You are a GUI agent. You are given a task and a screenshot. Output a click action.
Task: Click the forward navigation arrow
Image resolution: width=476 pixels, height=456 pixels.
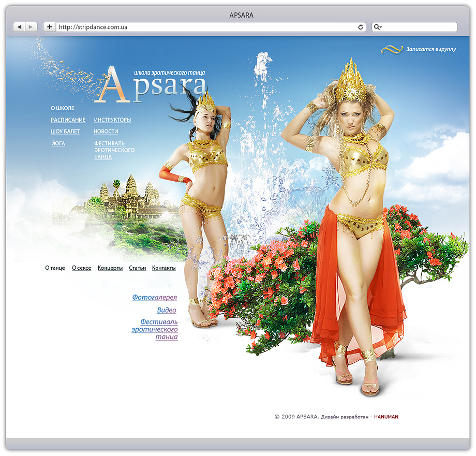(x=32, y=26)
